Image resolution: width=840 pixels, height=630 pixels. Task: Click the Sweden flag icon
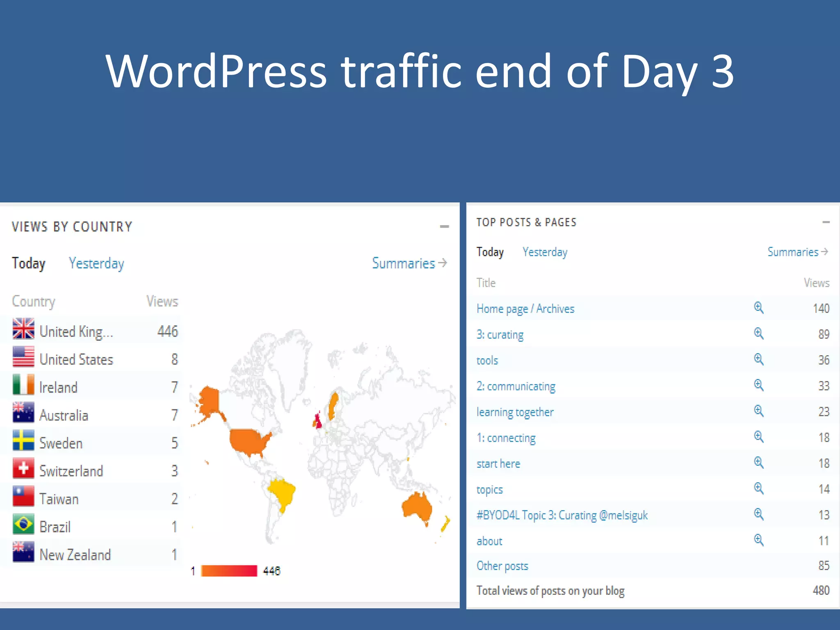click(23, 440)
